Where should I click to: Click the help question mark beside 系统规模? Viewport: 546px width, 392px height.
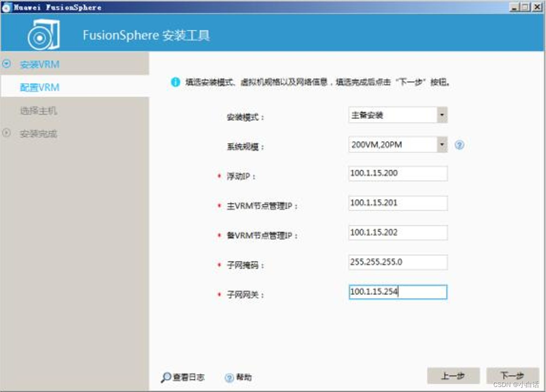coord(459,145)
